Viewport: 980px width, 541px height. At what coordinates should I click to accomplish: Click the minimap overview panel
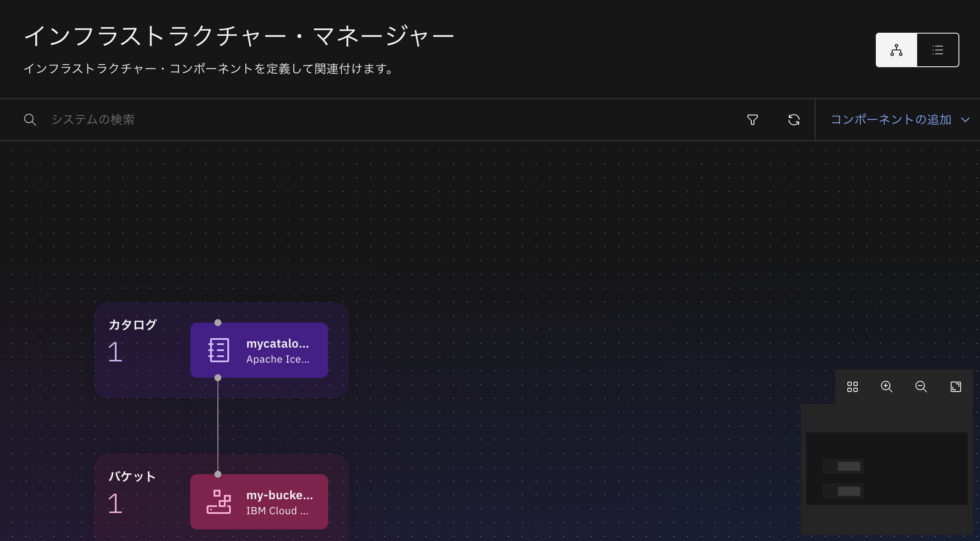[x=887, y=469]
